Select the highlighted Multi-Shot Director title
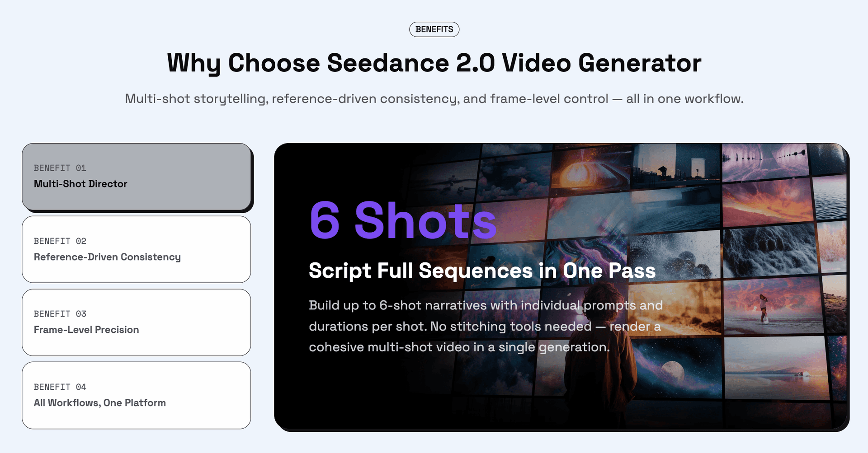The height and width of the screenshot is (453, 868). (x=81, y=184)
